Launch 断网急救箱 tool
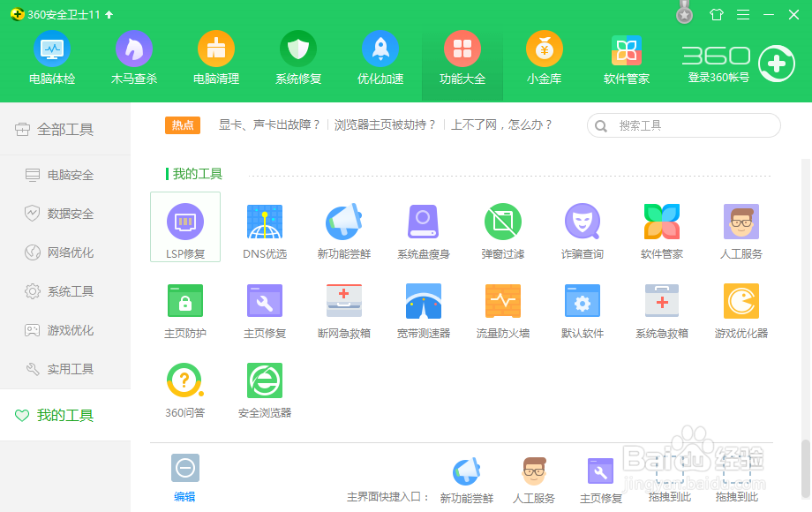Viewport: 812px width, 512px height. [x=344, y=311]
